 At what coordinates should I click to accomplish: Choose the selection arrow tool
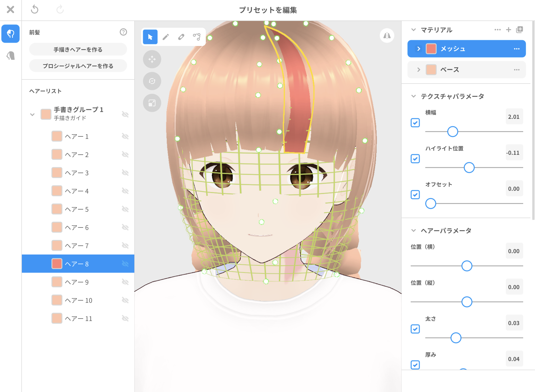coord(150,37)
